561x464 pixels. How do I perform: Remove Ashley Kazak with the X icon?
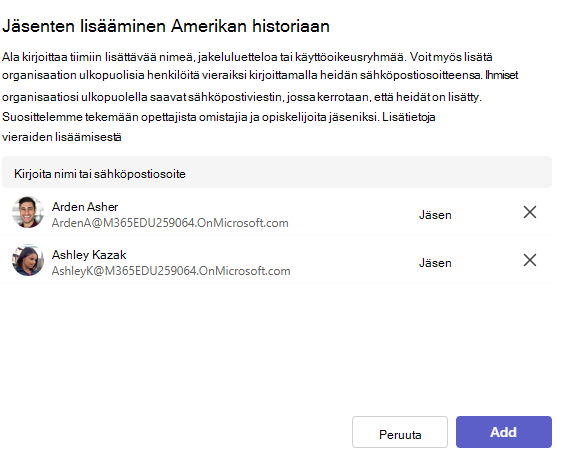[x=530, y=260]
